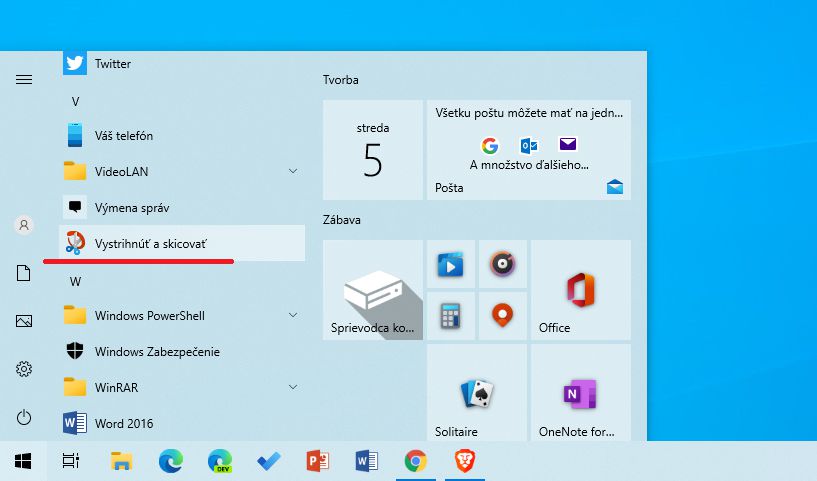The width and height of the screenshot is (817, 481).
Task: Open Pictures from the Start sidebar
Action: point(23,320)
